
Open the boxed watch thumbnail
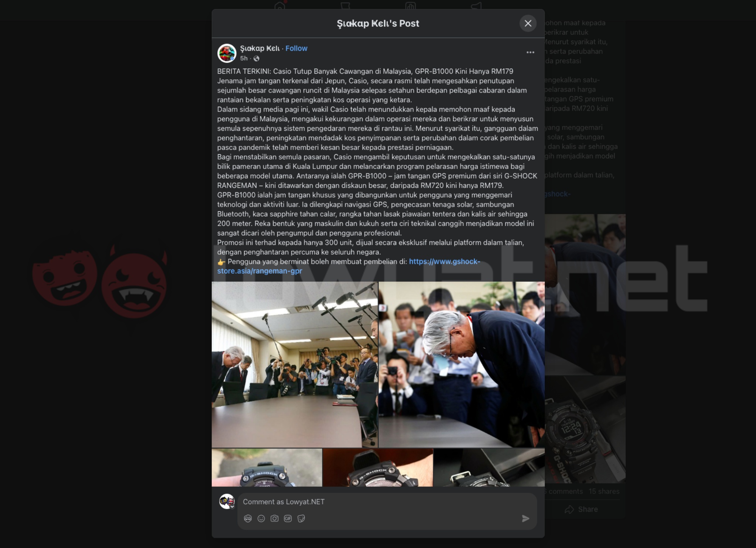489,468
